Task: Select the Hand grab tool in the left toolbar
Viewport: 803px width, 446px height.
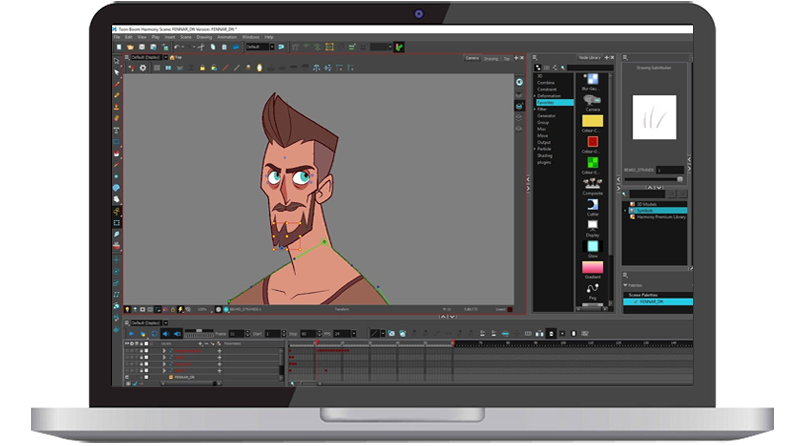Action: pos(117,199)
